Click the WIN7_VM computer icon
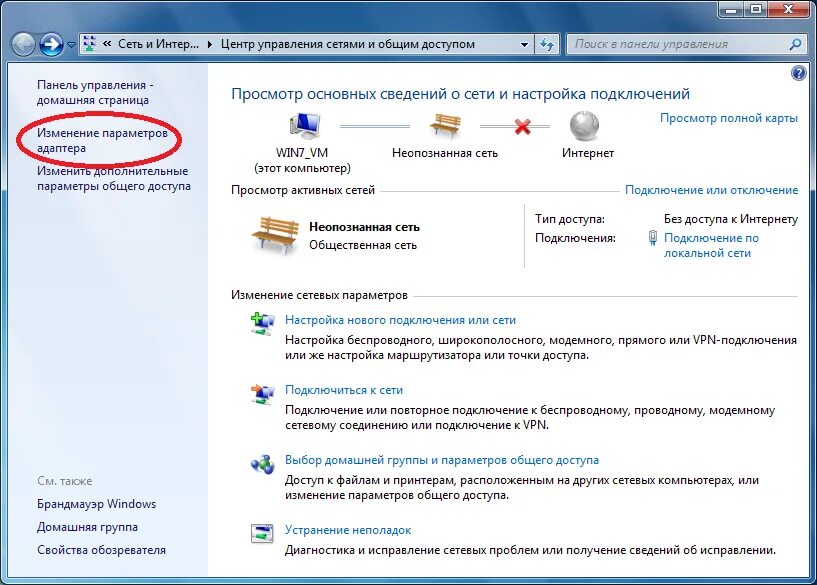 [x=304, y=126]
